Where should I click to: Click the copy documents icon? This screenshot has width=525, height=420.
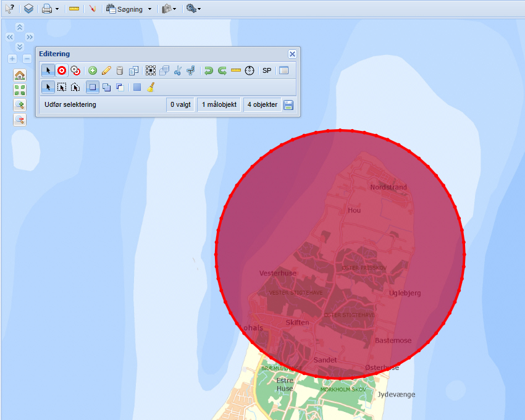133,70
